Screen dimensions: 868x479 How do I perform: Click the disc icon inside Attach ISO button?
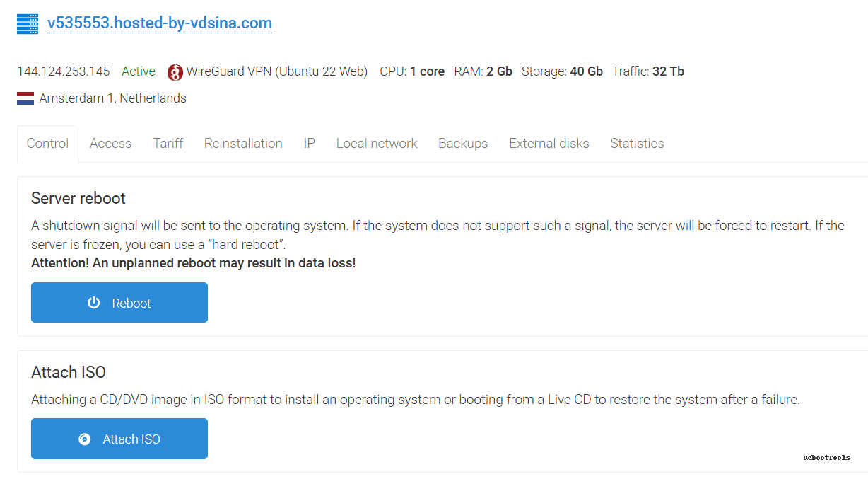click(85, 439)
